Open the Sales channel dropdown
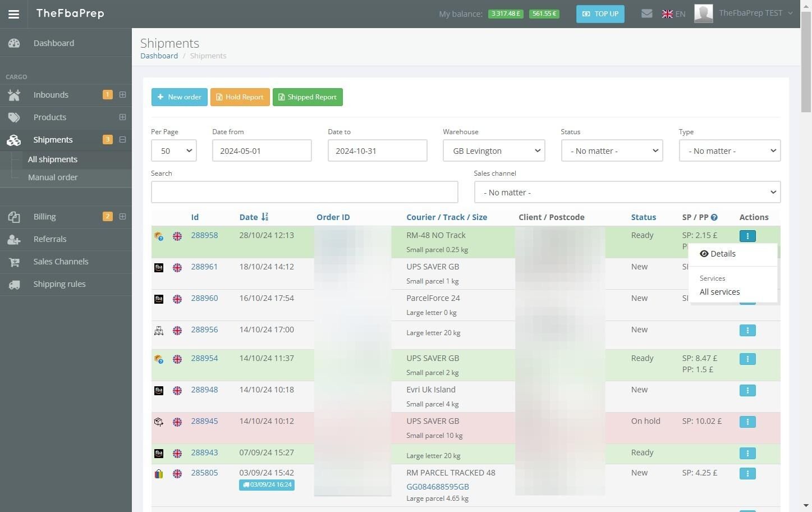 click(627, 192)
